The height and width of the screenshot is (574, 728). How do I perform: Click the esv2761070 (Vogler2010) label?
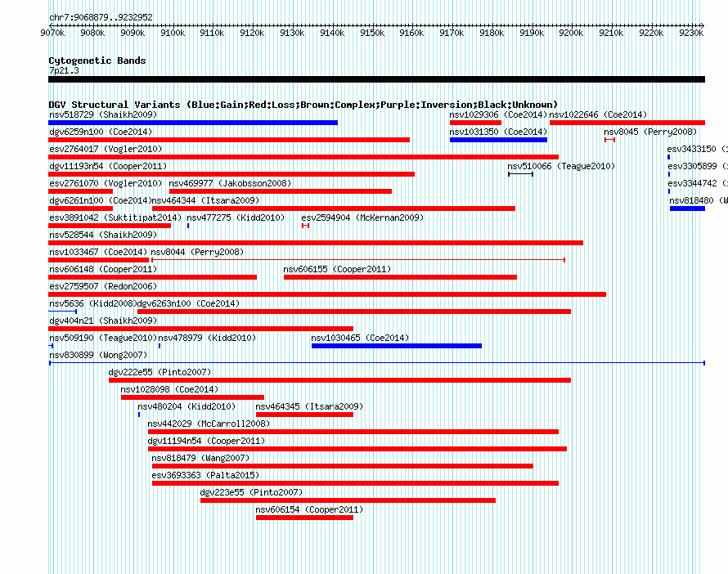(x=106, y=183)
